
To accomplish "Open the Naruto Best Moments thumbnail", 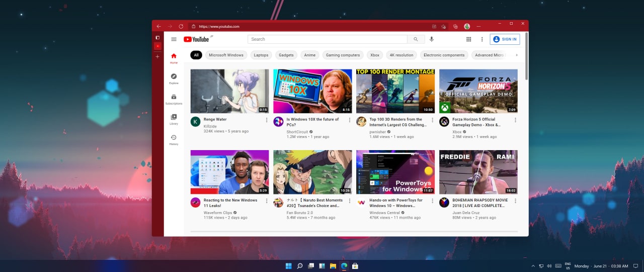I will 312,172.
